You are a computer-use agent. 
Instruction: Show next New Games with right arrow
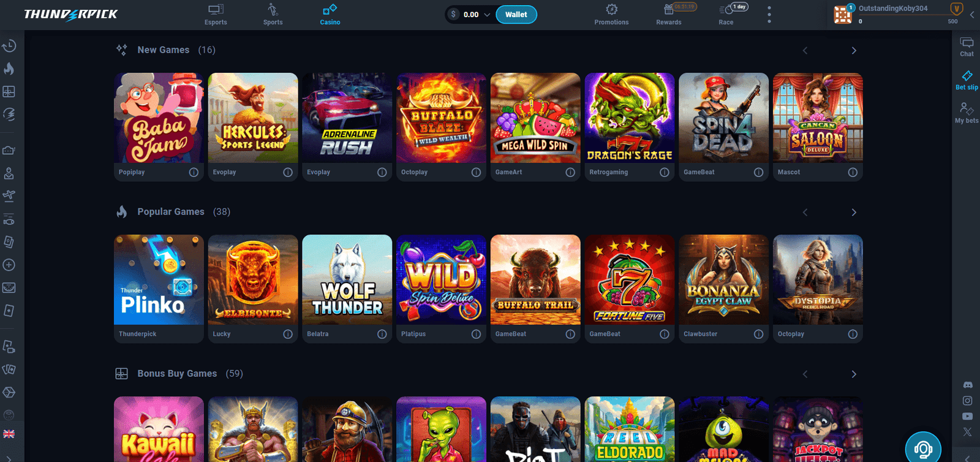[x=854, y=50]
